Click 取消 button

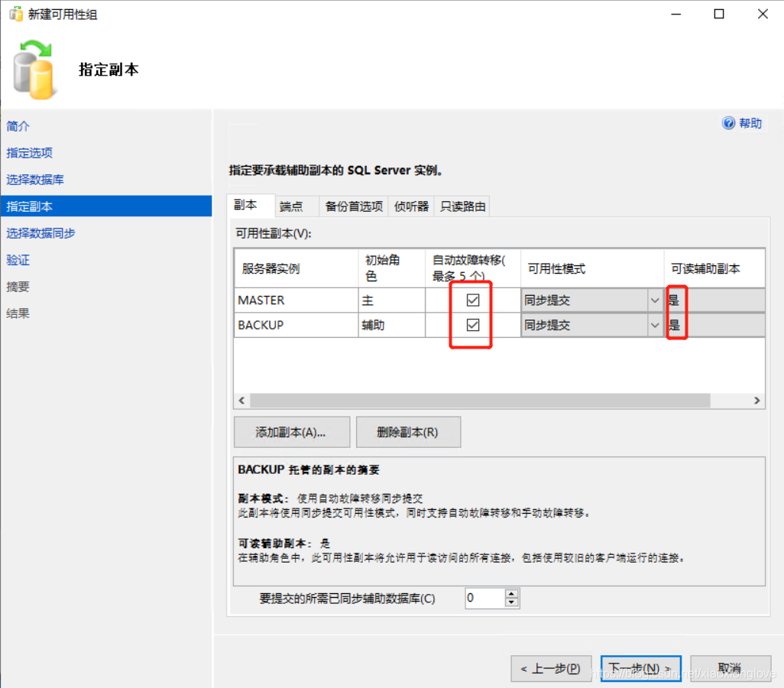coord(730,668)
